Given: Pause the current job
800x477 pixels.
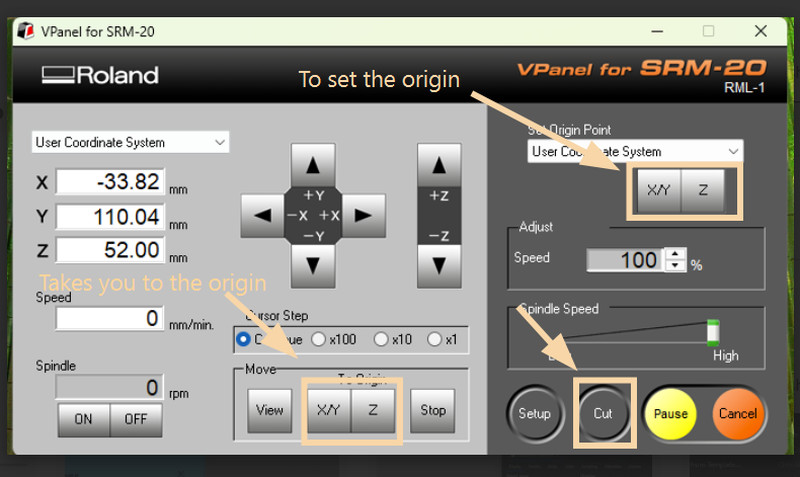Looking at the screenshot, I should pos(670,414).
